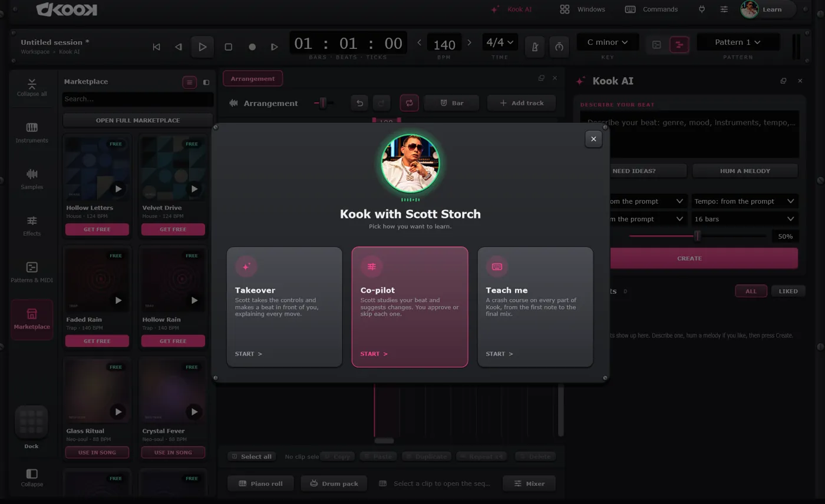Open Patterns & MIDI panel
825x504 pixels.
click(32, 272)
